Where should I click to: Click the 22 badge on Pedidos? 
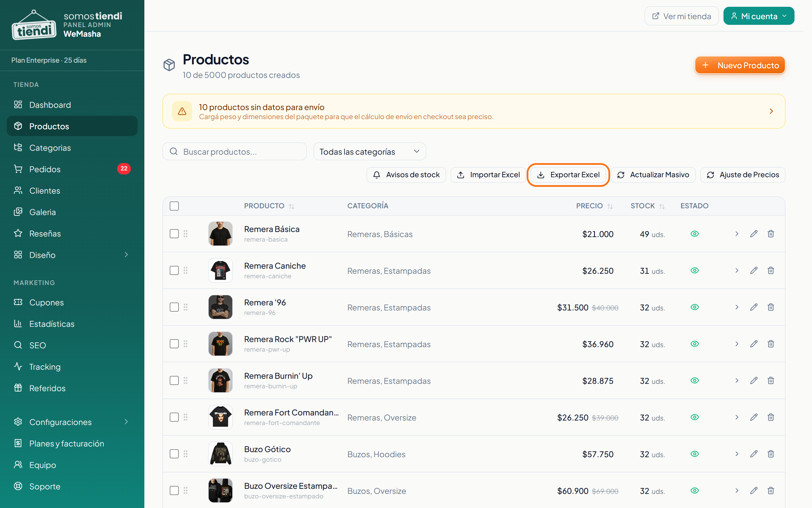124,169
